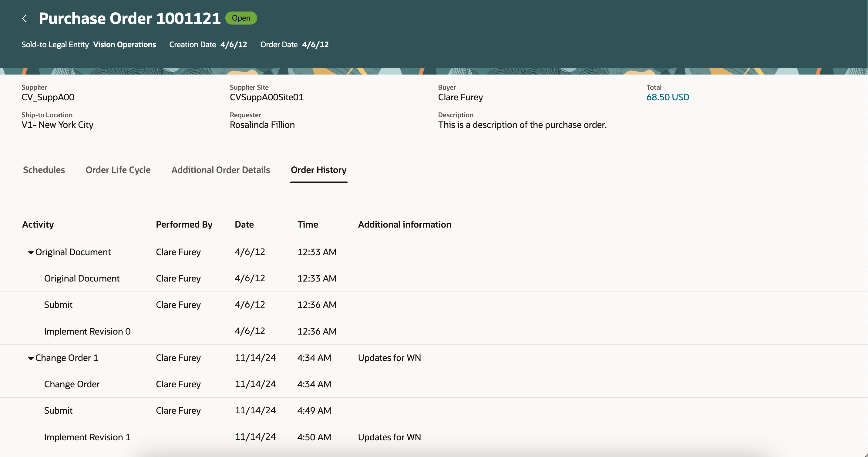868x457 pixels.
Task: Click the Activity column header
Action: (x=38, y=224)
